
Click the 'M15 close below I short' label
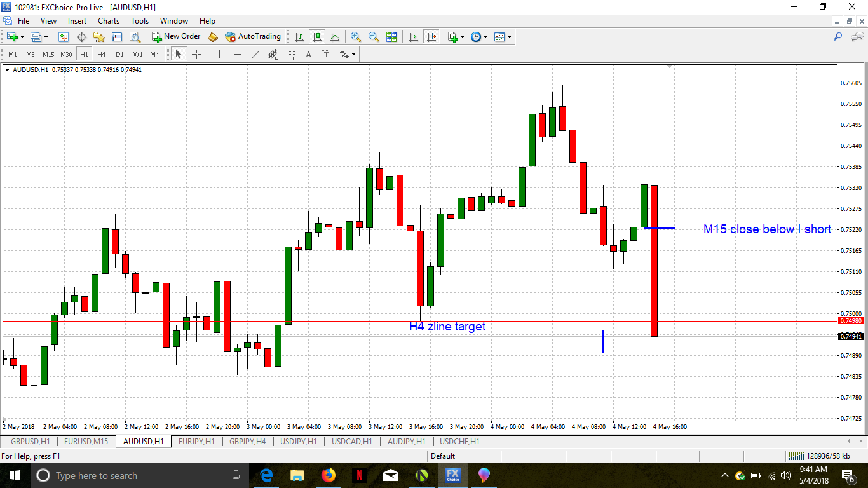pyautogui.click(x=767, y=229)
